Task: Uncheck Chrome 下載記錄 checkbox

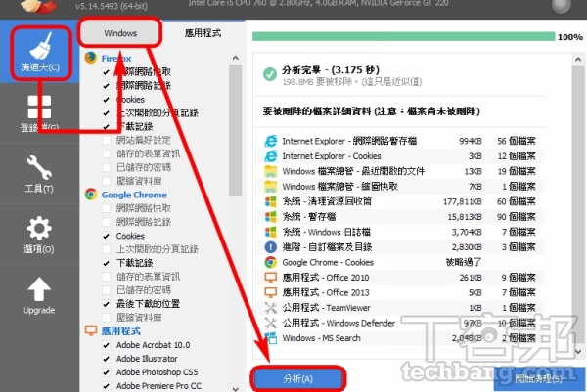Action: tap(107, 263)
